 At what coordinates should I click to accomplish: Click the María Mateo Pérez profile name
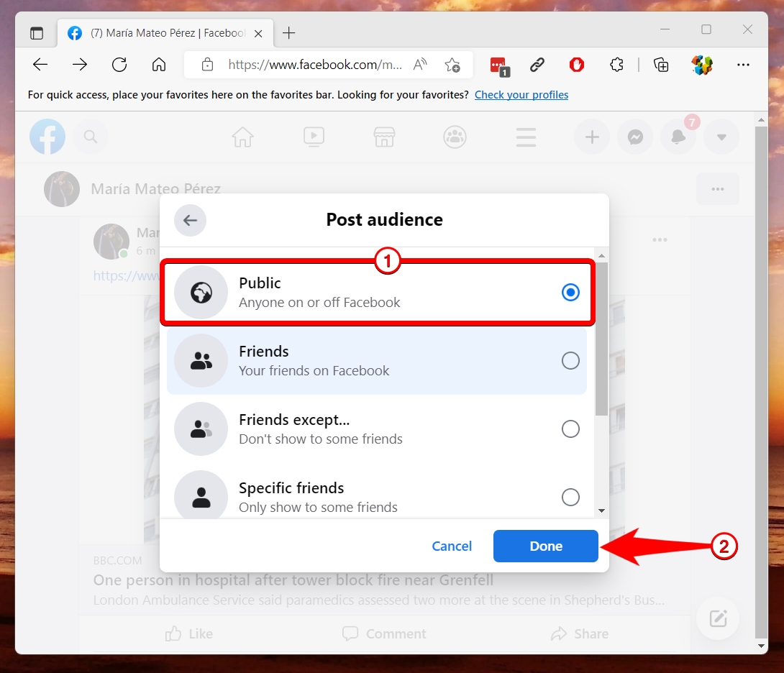155,189
